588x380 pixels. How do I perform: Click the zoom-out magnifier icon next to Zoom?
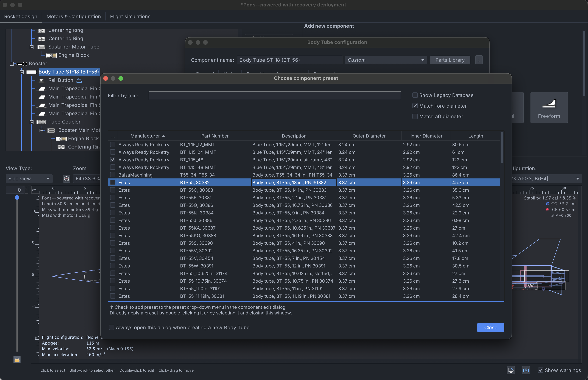coord(67,179)
